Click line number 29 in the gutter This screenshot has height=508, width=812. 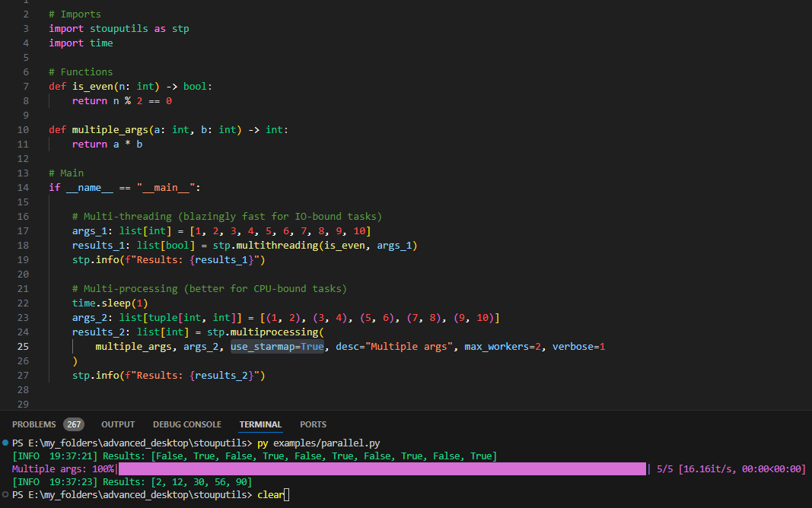[x=23, y=404]
